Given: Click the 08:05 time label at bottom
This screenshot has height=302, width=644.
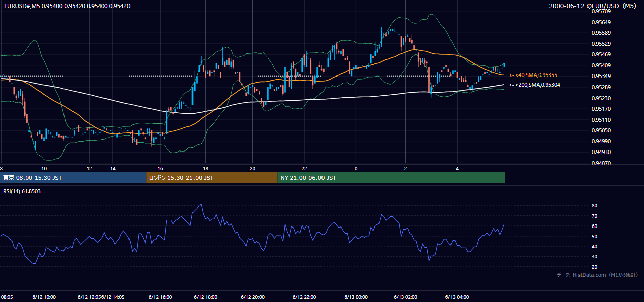Looking at the screenshot, I should (7, 297).
